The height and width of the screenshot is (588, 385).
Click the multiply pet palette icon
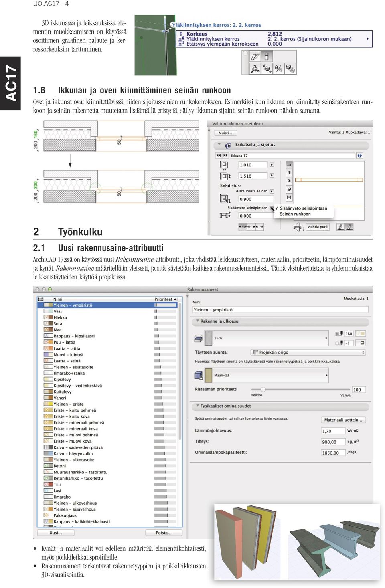(x=290, y=69)
